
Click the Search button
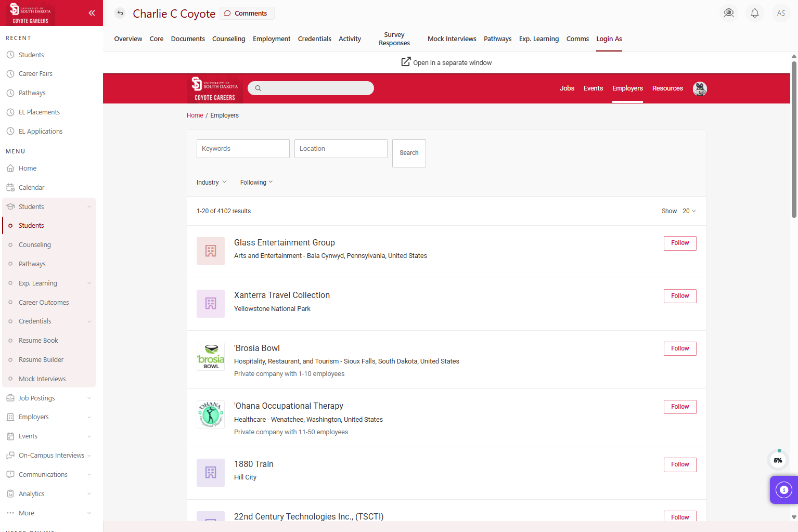[409, 153]
